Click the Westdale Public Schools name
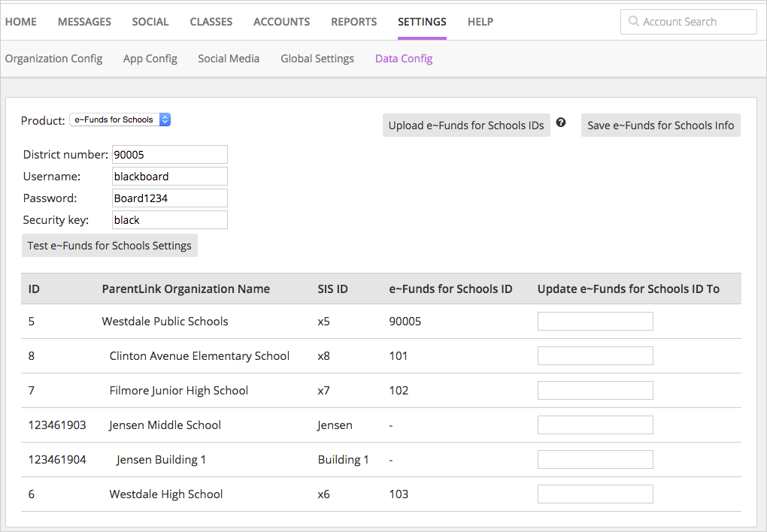Viewport: 767px width, 532px height. coord(165,322)
